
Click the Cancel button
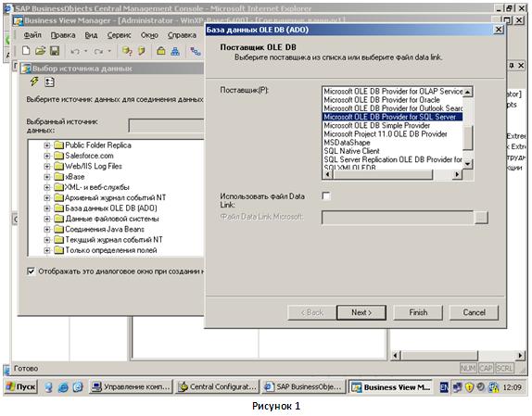tap(474, 312)
